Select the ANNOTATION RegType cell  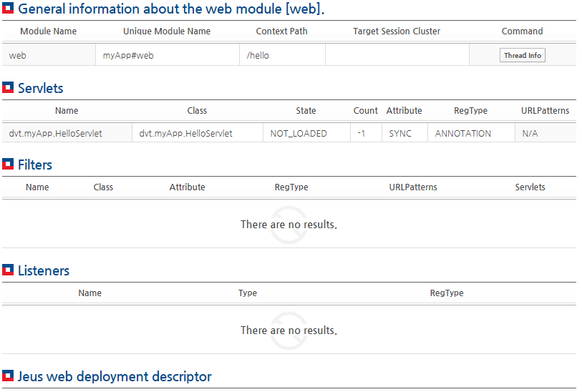(471, 133)
